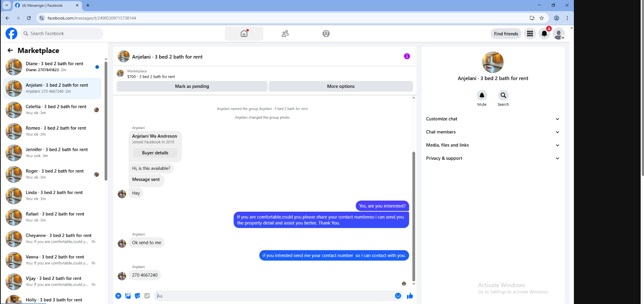The width and height of the screenshot is (644, 304).
Task: Open the emoji picker smiley
Action: tap(398, 296)
